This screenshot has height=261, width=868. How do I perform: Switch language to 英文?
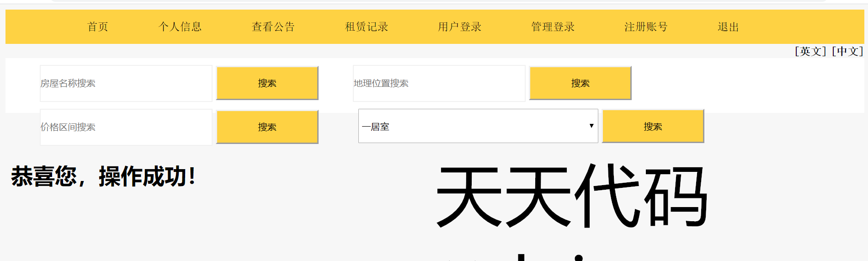coord(810,51)
